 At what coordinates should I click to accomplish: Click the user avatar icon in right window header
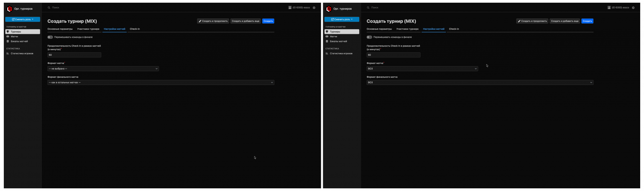click(609, 8)
